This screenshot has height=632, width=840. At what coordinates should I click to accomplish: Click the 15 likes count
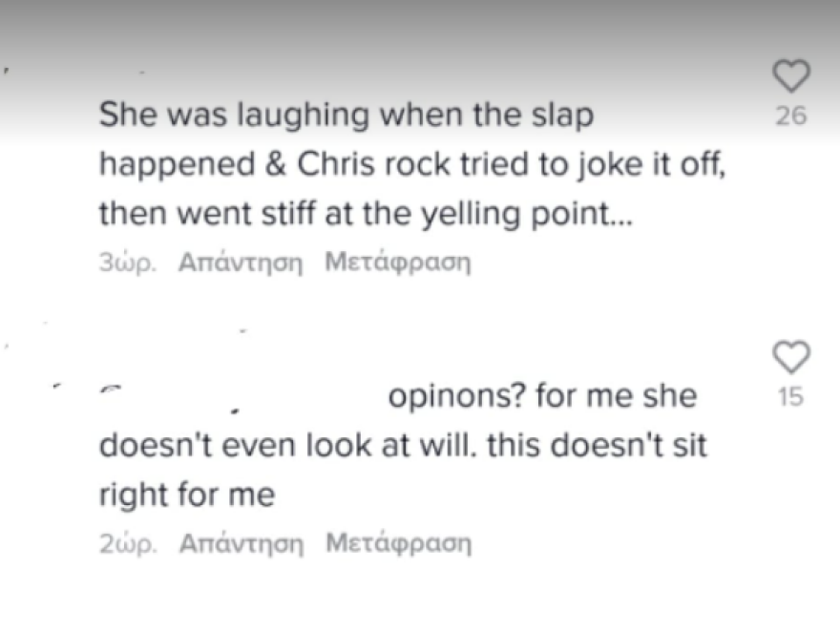[x=790, y=396]
